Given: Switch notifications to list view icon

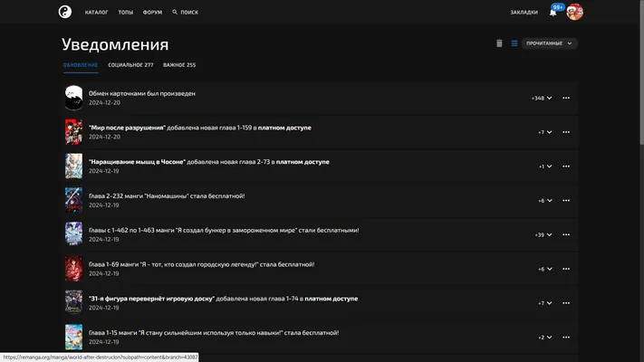Looking at the screenshot, I should click(514, 43).
